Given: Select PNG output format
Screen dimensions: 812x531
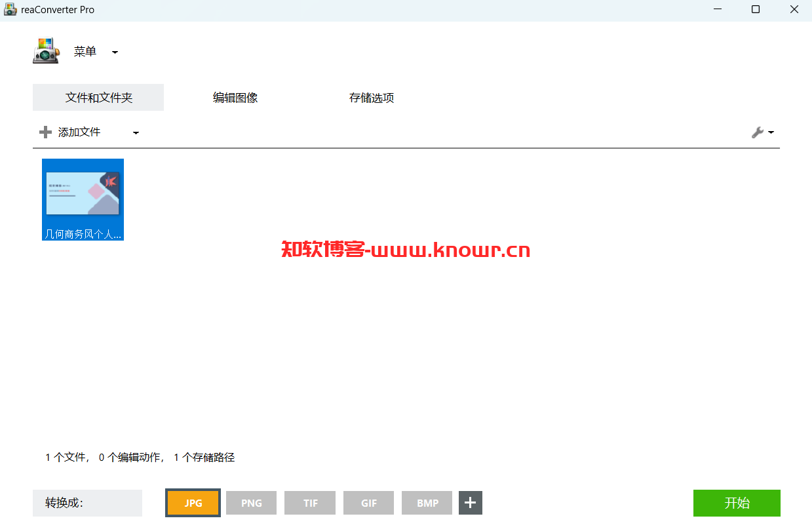Looking at the screenshot, I should 251,503.
